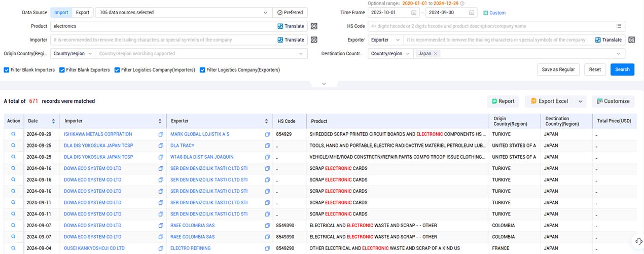Open the HS Code list picker icon

click(x=619, y=26)
